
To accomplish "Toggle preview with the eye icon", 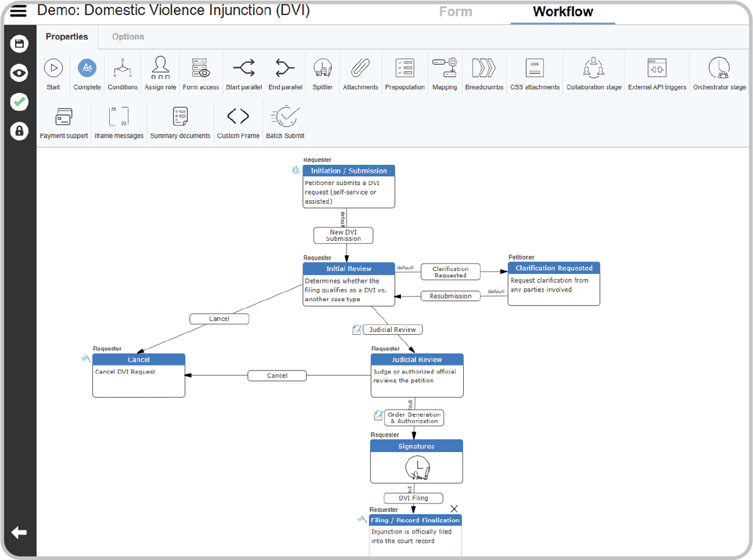I will tap(19, 73).
